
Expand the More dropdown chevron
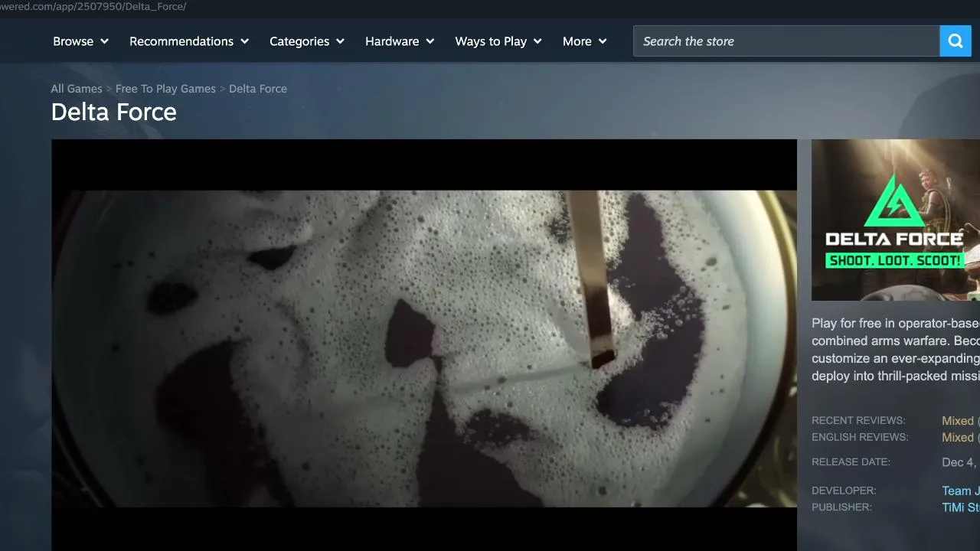[x=603, y=41]
